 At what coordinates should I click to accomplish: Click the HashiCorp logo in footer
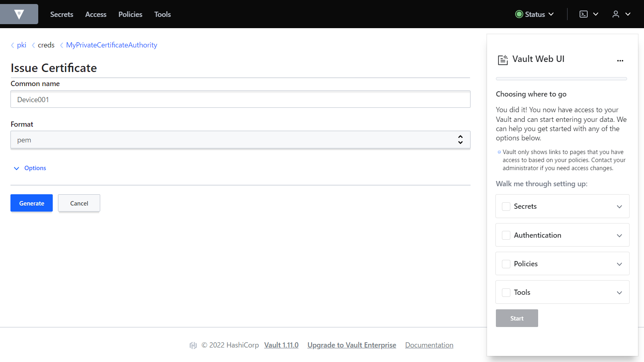pos(193,345)
